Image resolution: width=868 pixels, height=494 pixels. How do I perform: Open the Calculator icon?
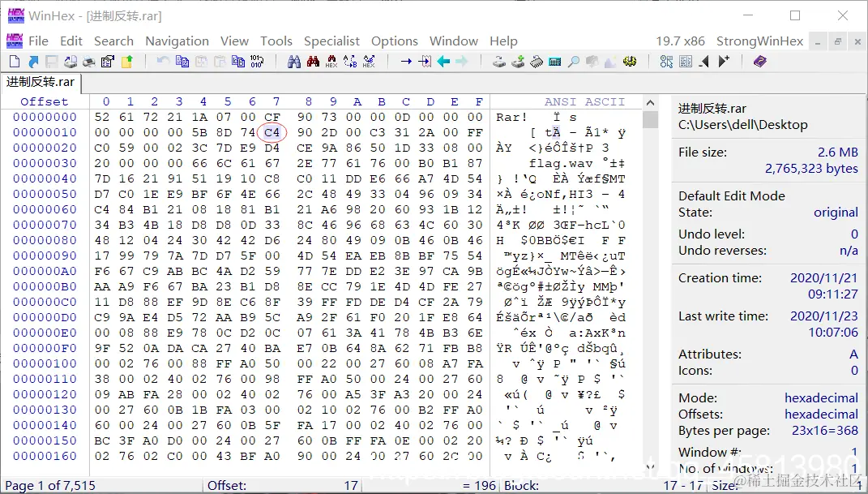click(x=554, y=62)
